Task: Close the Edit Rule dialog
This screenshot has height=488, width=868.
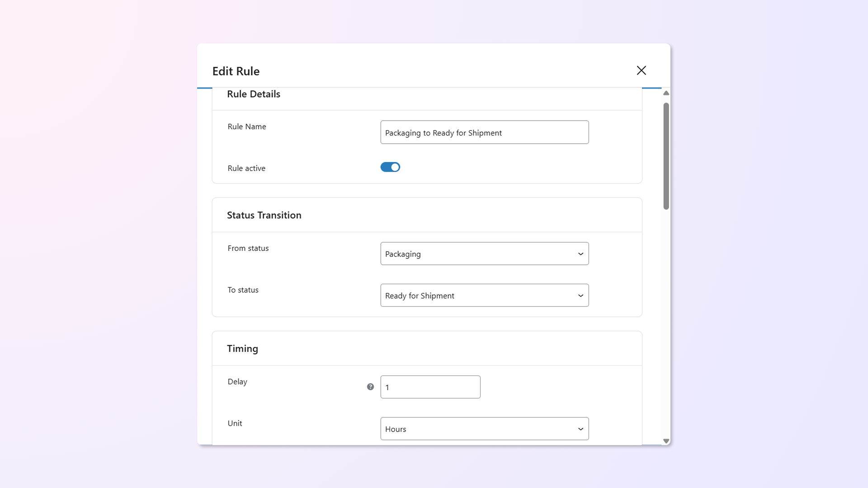Action: (641, 70)
